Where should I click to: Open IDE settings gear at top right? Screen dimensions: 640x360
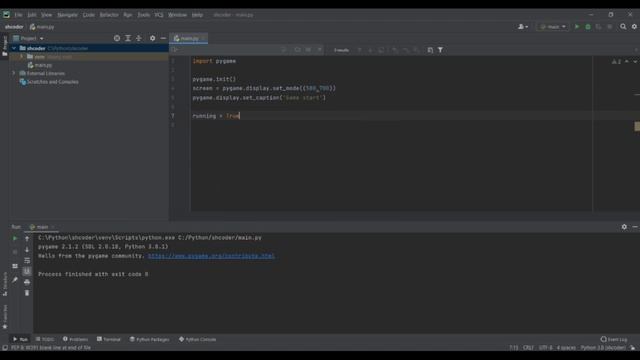634,27
